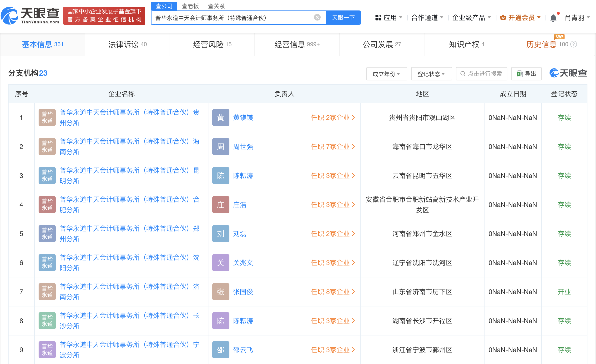
Task: Expand 任职 2家企业 for 黄镁镁
Action: tap(333, 118)
